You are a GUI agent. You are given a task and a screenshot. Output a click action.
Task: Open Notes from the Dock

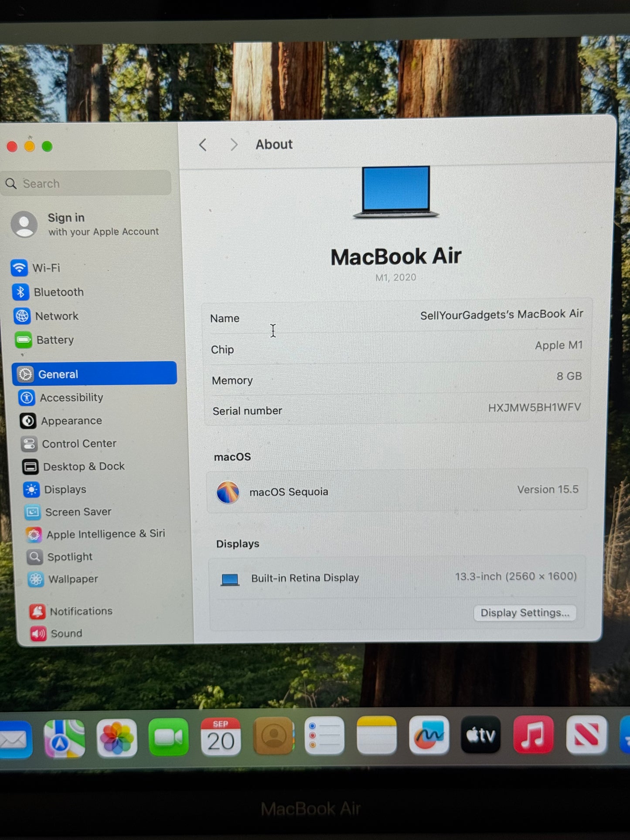(377, 735)
